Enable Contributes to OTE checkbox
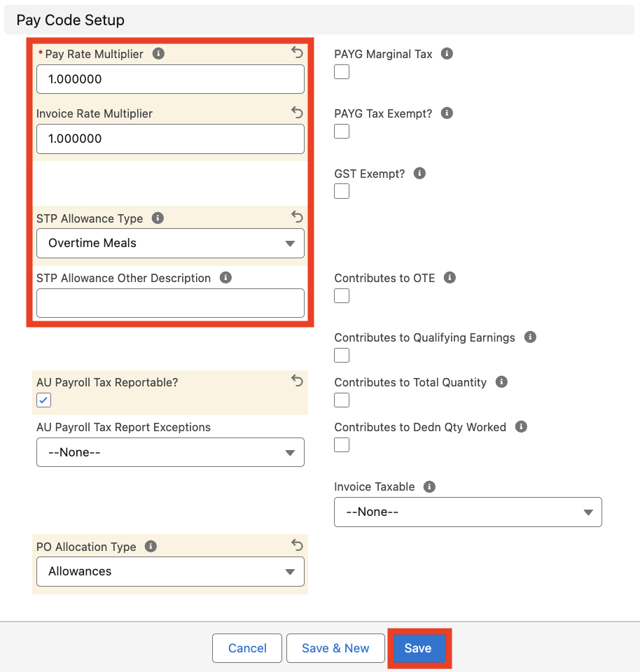This screenshot has width=640, height=672. point(342,296)
